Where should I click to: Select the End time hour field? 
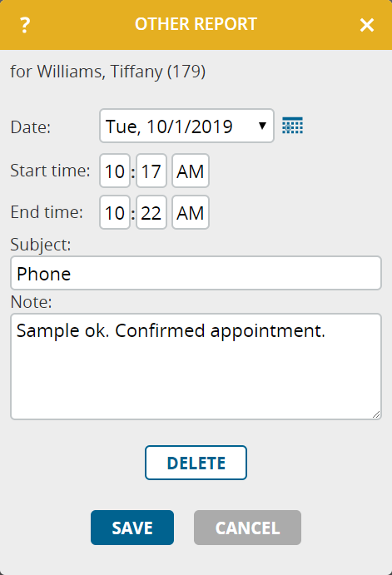(115, 212)
